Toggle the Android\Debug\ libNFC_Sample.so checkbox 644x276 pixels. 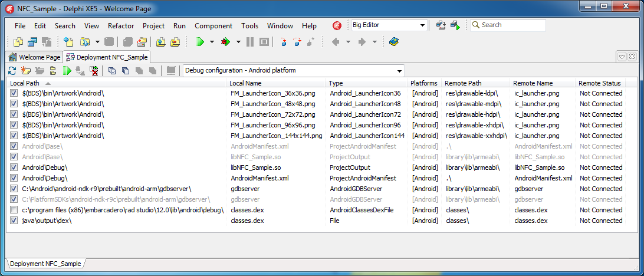click(14, 167)
